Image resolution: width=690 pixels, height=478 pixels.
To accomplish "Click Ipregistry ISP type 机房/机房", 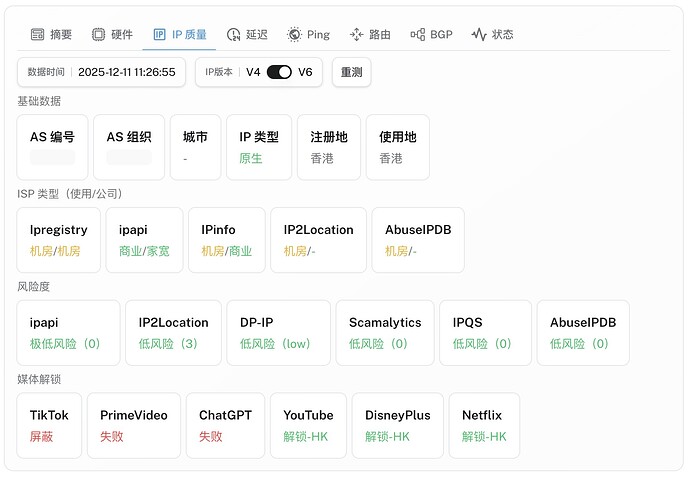I will 55,251.
